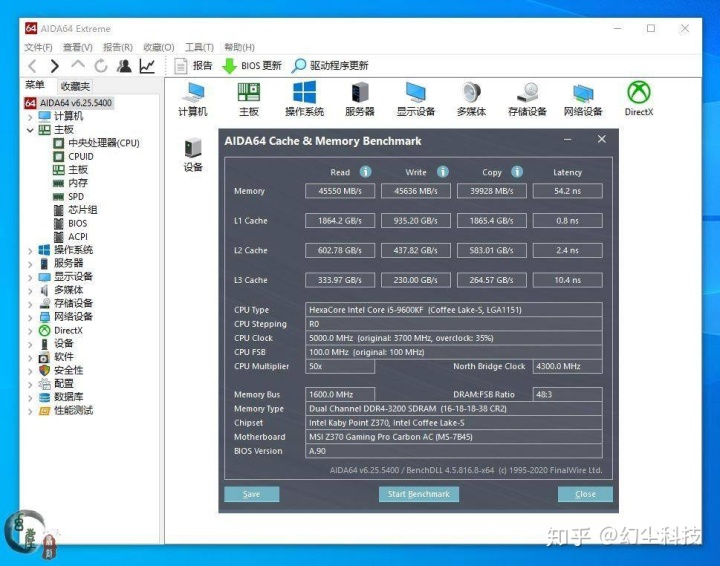Open the 多媒体 speaker category icon
Viewport: 720px width, 566px height.
472,99
